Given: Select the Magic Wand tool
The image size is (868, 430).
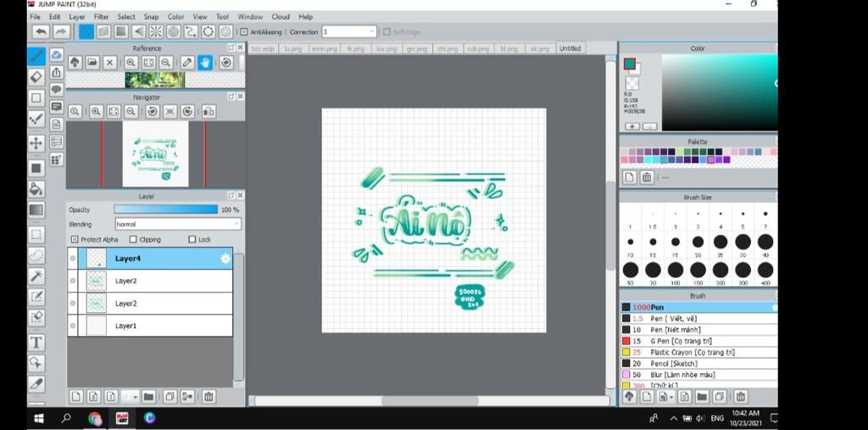Looking at the screenshot, I should pos(36,276).
